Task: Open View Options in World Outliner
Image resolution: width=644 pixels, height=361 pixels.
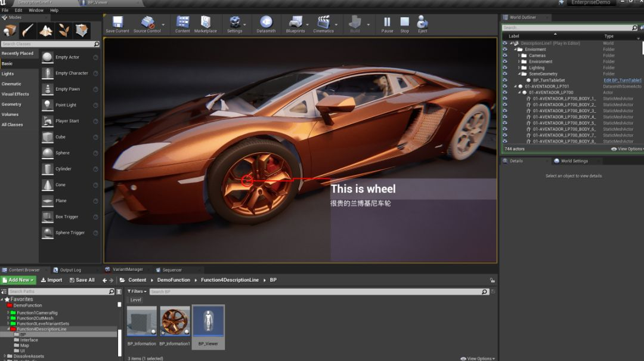Action: pos(629,149)
